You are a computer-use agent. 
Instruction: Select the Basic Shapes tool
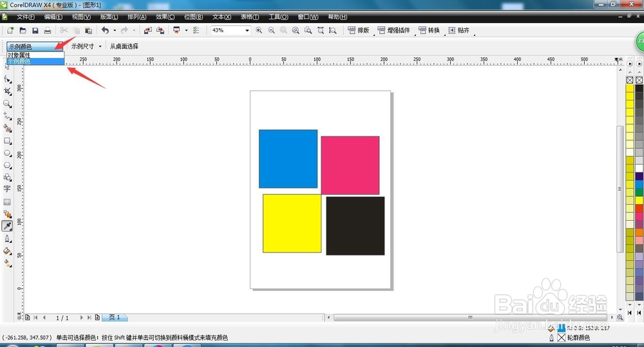(x=7, y=178)
